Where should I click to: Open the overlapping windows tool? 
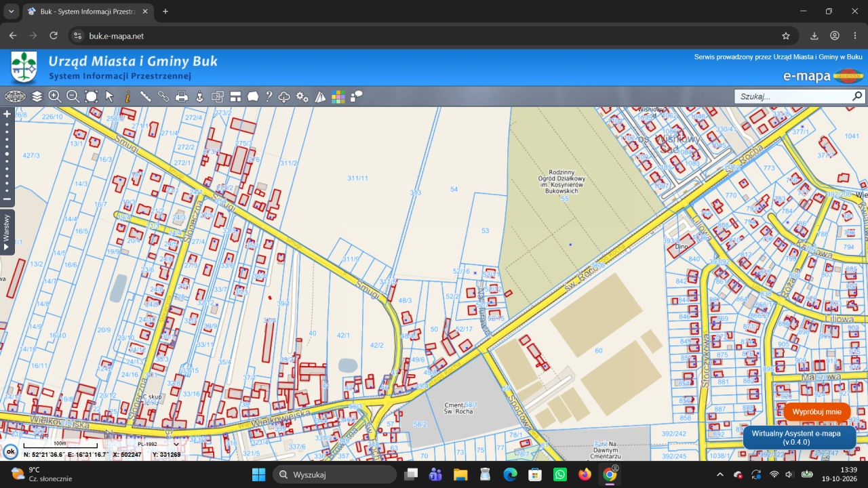point(218,96)
